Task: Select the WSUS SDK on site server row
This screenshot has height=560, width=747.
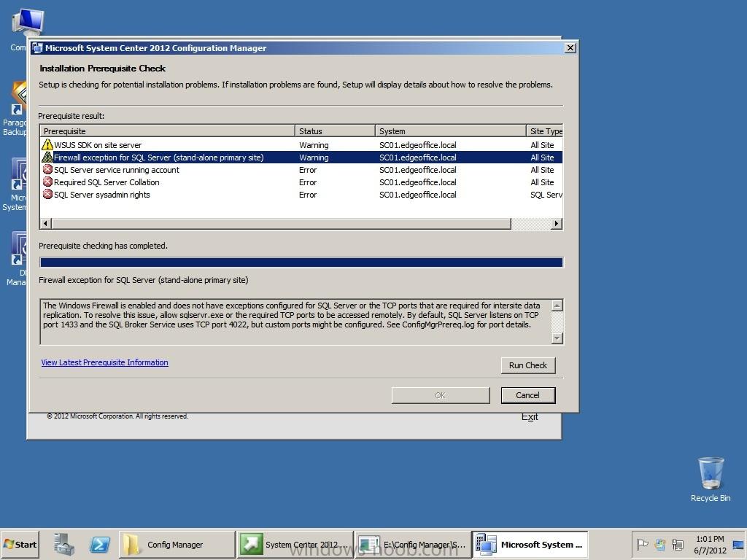Action: click(301, 145)
